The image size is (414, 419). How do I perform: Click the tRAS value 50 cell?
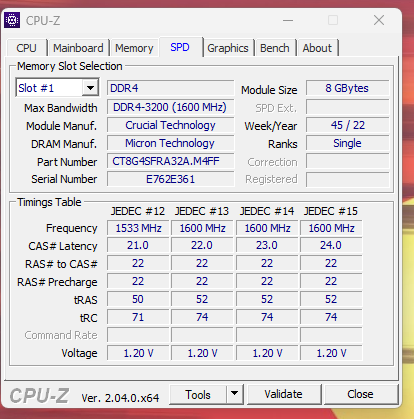138,299
